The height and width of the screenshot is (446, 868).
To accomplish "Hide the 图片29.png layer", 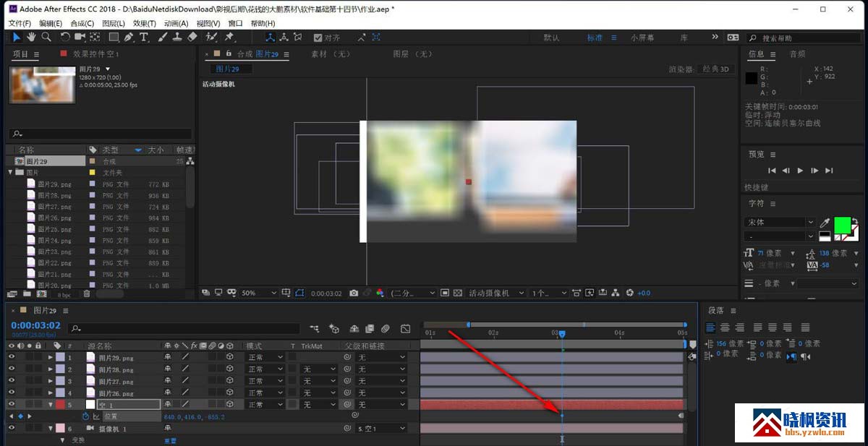I will click(11, 357).
